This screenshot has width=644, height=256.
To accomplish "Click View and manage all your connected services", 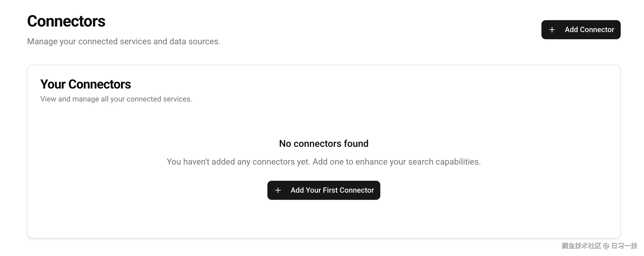I will (x=117, y=99).
